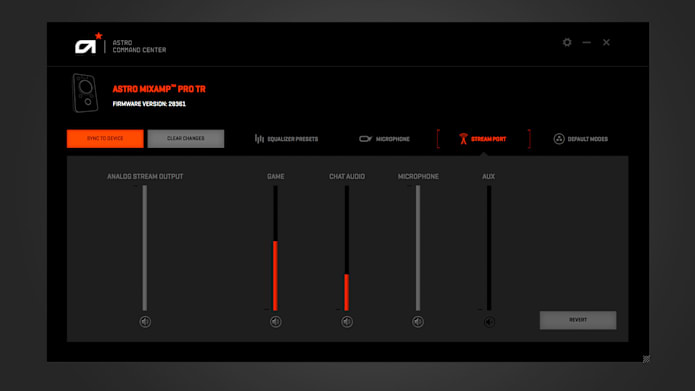
Task: Click the 'ANALOG STREAM OUTPUT' label
Action: [145, 176]
